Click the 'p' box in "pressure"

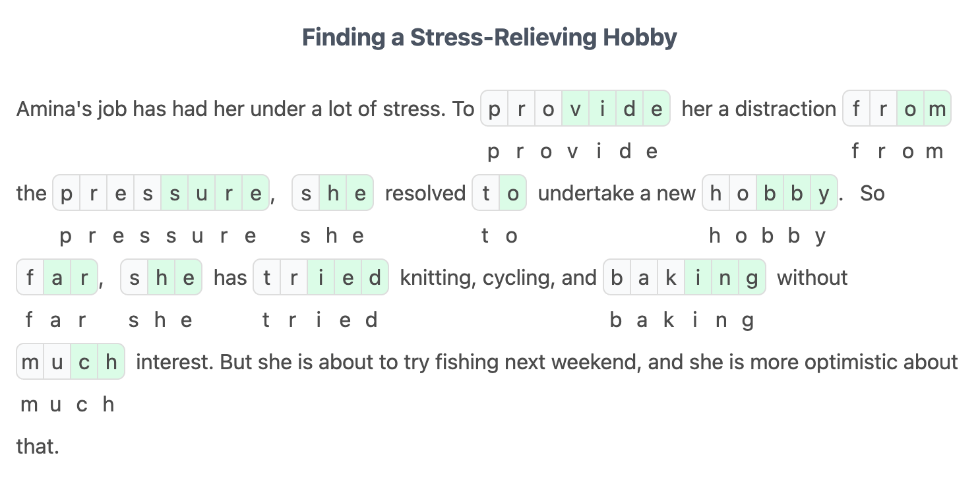coord(67,193)
